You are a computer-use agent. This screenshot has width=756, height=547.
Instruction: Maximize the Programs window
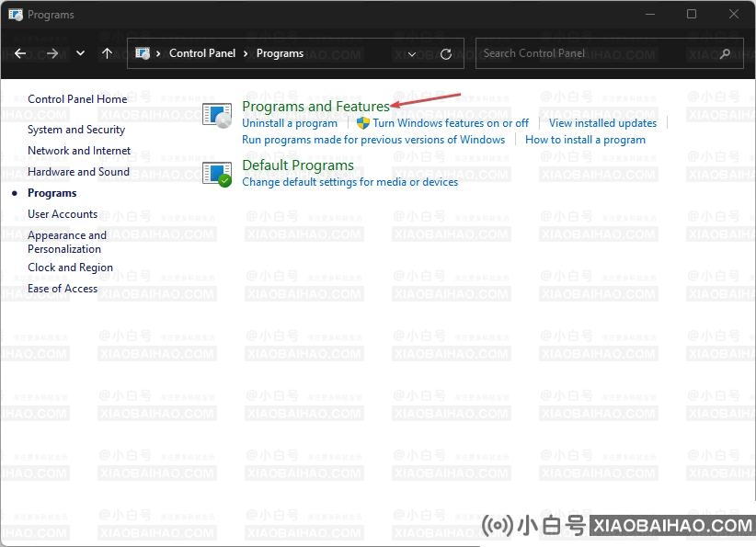692,15
